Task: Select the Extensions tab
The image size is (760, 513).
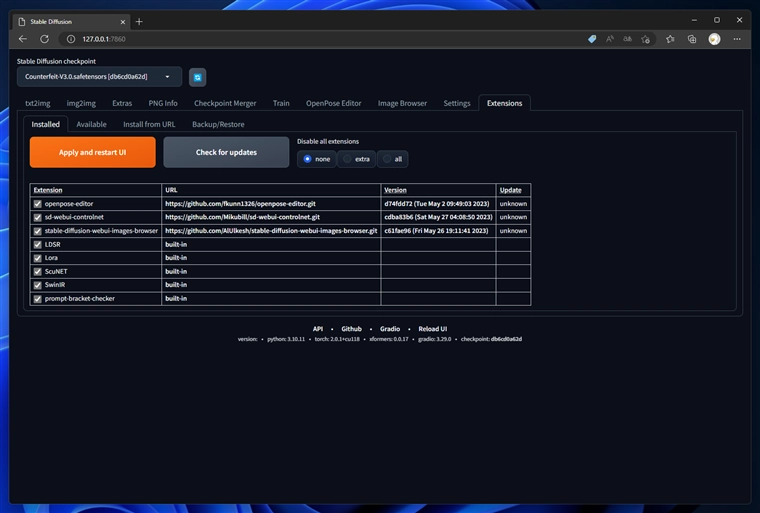Action: point(505,103)
